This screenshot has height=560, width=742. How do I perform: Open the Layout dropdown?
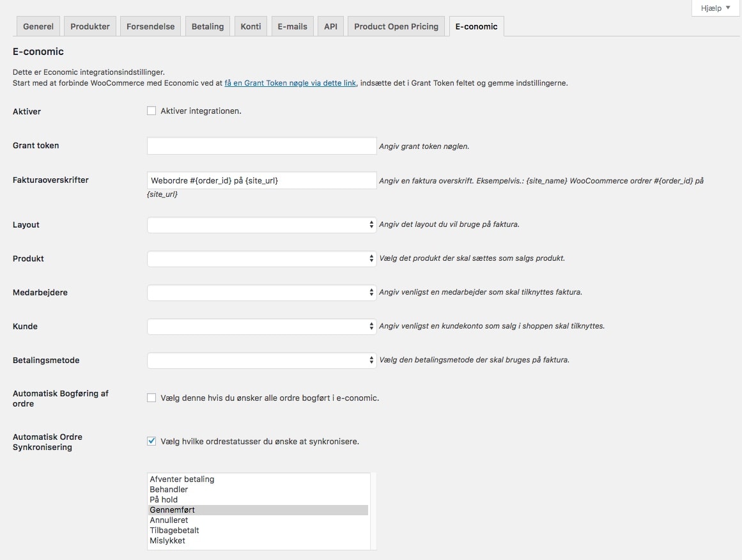pyautogui.click(x=261, y=225)
